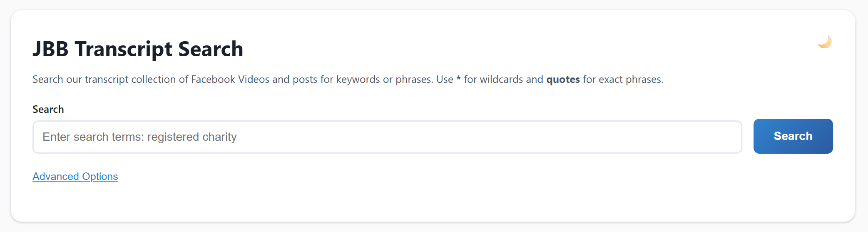Click the blue Search button
This screenshot has width=868, height=232.
coord(793,136)
